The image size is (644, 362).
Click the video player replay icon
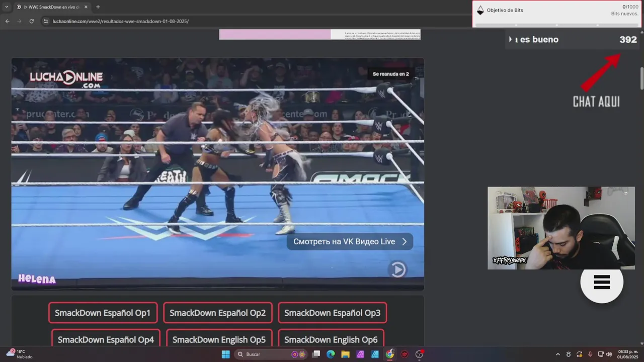(398, 269)
